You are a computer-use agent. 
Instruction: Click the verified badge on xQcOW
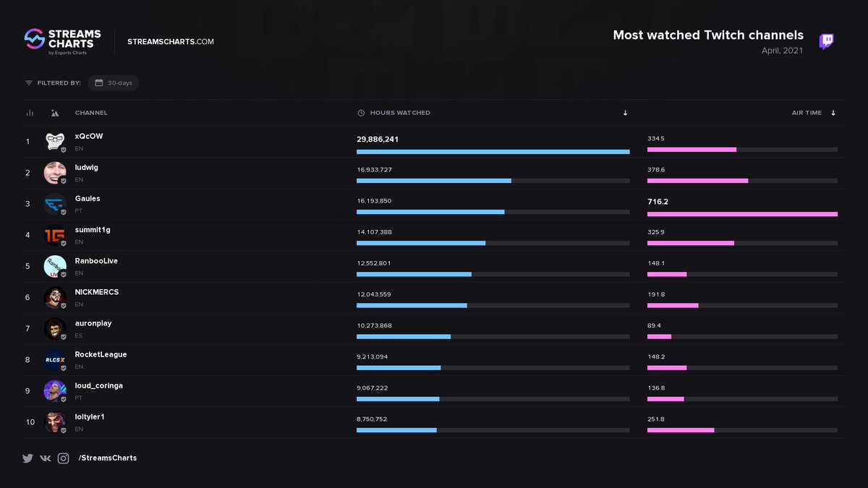63,150
